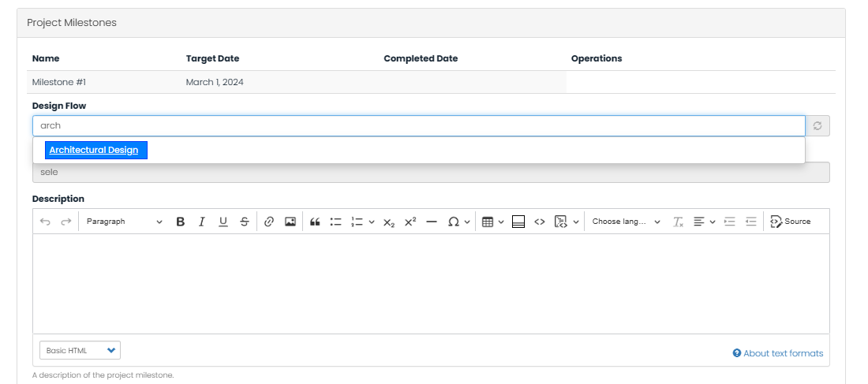Viewport: 868px width, 384px height.
Task: Insert a block quote
Action: point(315,222)
